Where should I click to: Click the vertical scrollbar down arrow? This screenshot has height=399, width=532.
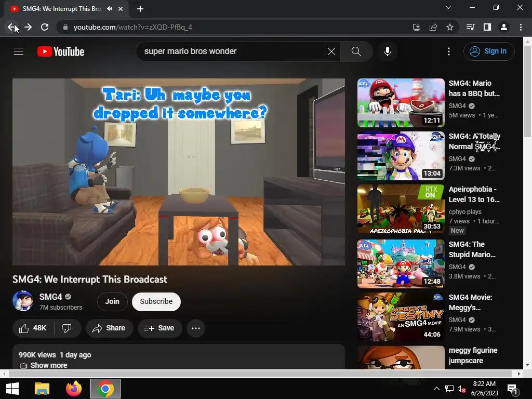click(527, 365)
